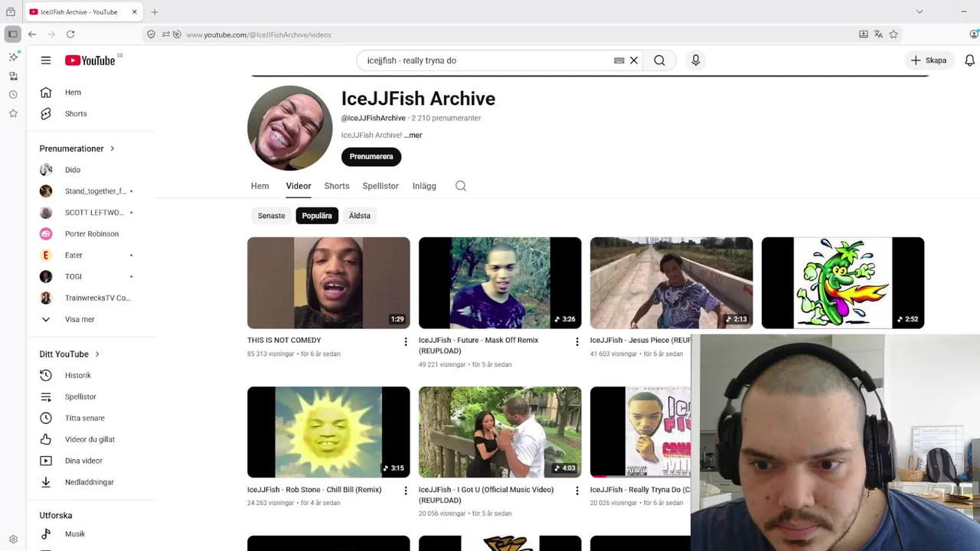Play Rob Stone Chill Bill sun thumbnail
The image size is (980, 551).
pyautogui.click(x=328, y=432)
